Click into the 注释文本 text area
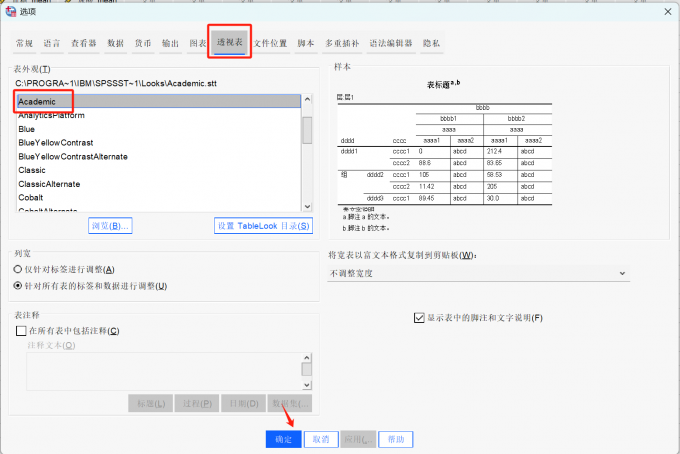This screenshot has height=454, width=680. pyautogui.click(x=163, y=371)
